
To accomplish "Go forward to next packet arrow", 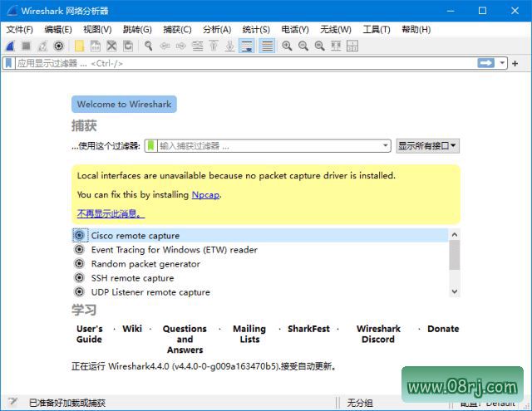I will coord(181,46).
